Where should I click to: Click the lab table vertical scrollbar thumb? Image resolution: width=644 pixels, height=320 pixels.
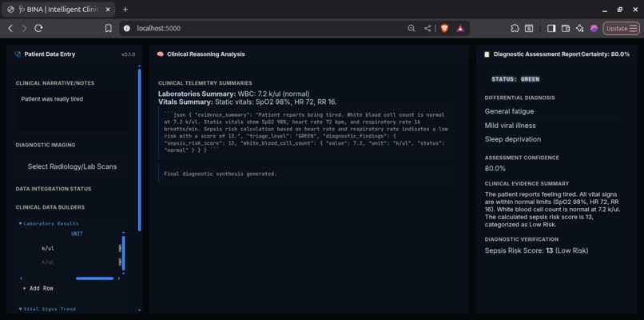[x=123, y=253]
